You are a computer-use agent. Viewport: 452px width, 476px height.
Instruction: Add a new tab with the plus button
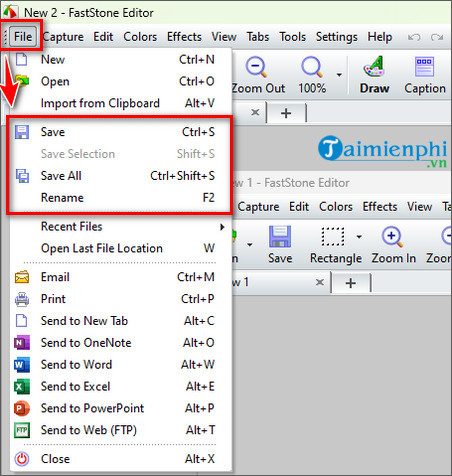pyautogui.click(x=286, y=113)
